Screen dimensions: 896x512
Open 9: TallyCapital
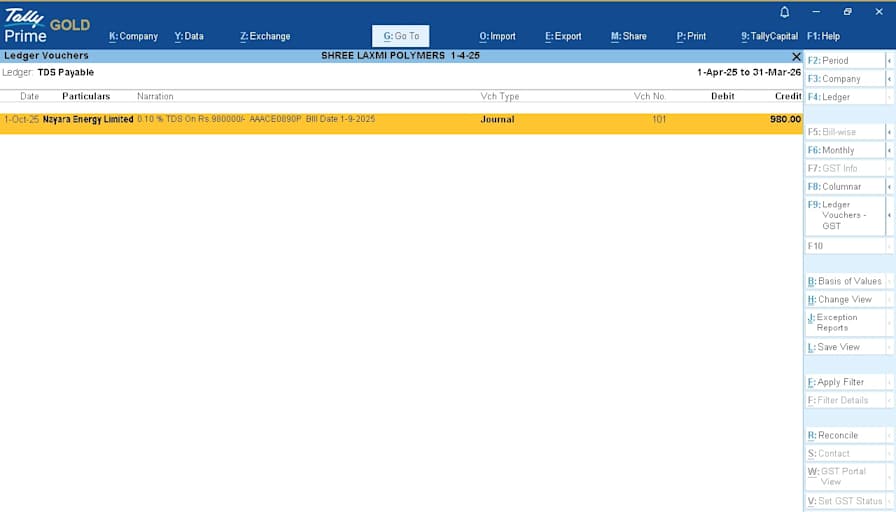[769, 36]
